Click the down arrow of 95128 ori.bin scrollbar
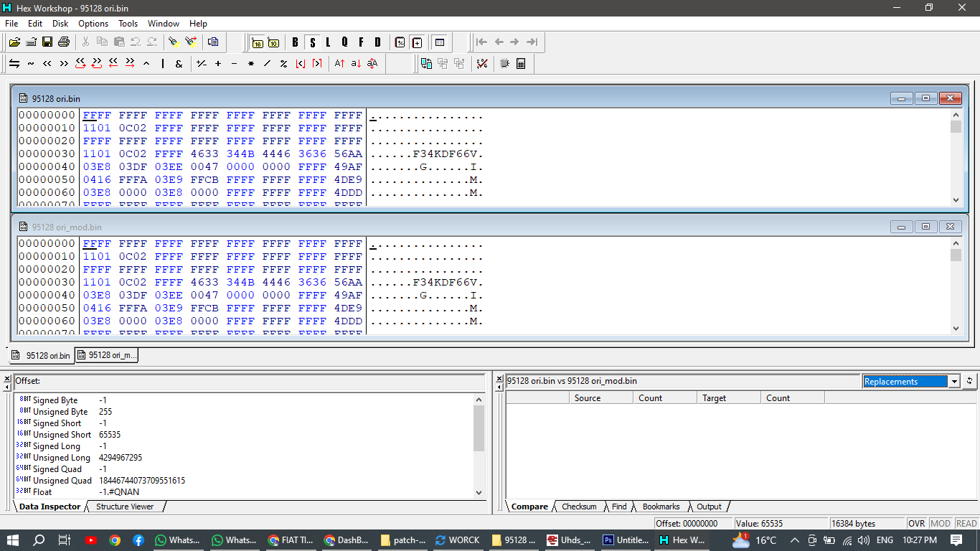Image resolution: width=980 pixels, height=551 pixels. point(956,200)
